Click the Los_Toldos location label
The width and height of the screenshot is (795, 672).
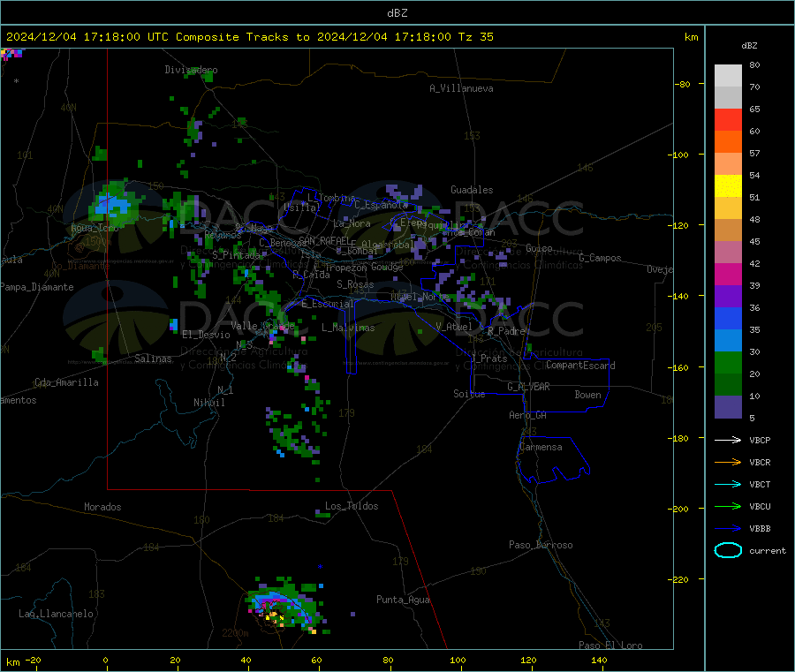pos(352,506)
